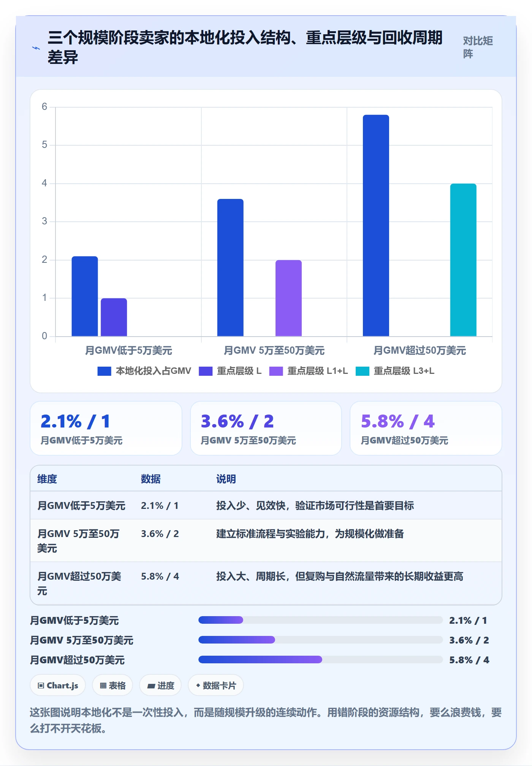Click the lightning icon beside the title
Screen dimensions: 532x766
pyautogui.click(x=36, y=48)
